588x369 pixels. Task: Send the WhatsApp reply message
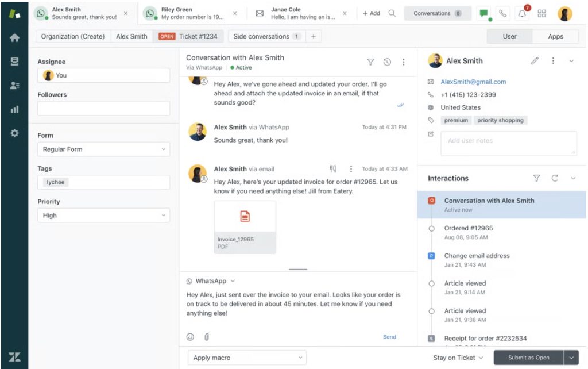(389, 337)
